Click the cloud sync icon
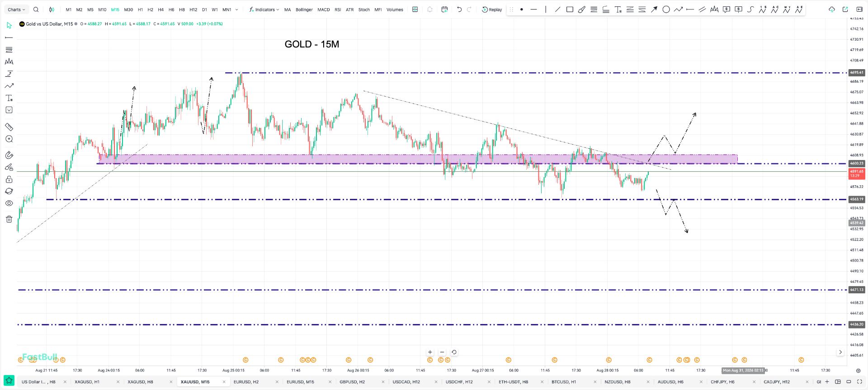Viewport: 868px width, 390px height. pos(831,9)
